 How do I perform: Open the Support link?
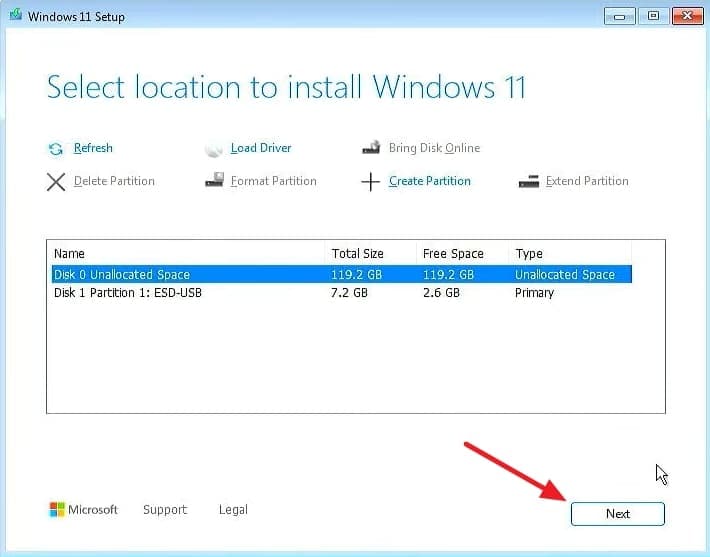point(165,510)
